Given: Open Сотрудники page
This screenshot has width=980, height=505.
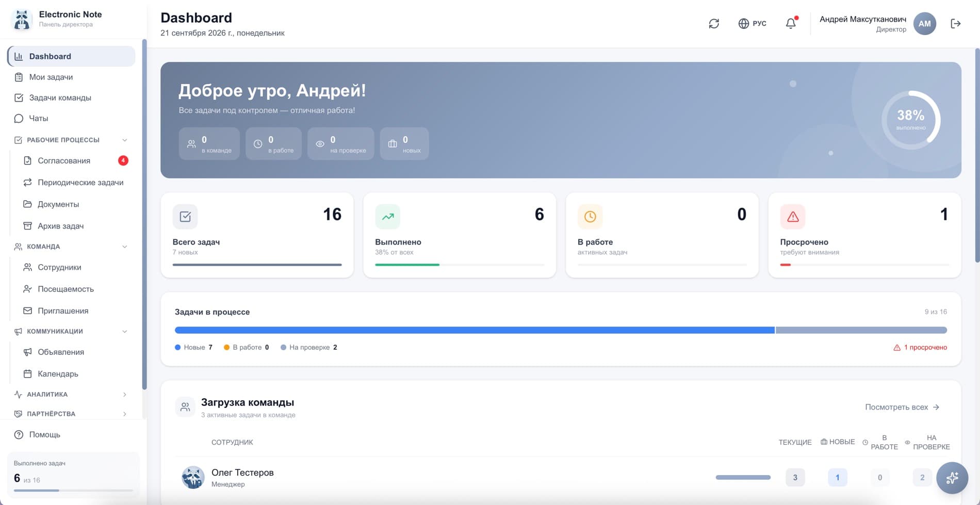Looking at the screenshot, I should click(x=75, y=267).
